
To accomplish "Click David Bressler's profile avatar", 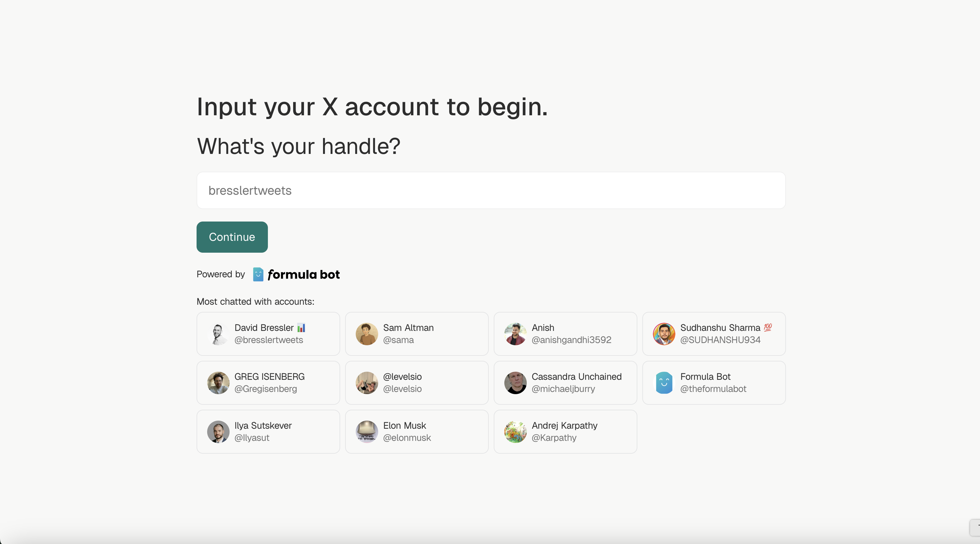I will [218, 334].
